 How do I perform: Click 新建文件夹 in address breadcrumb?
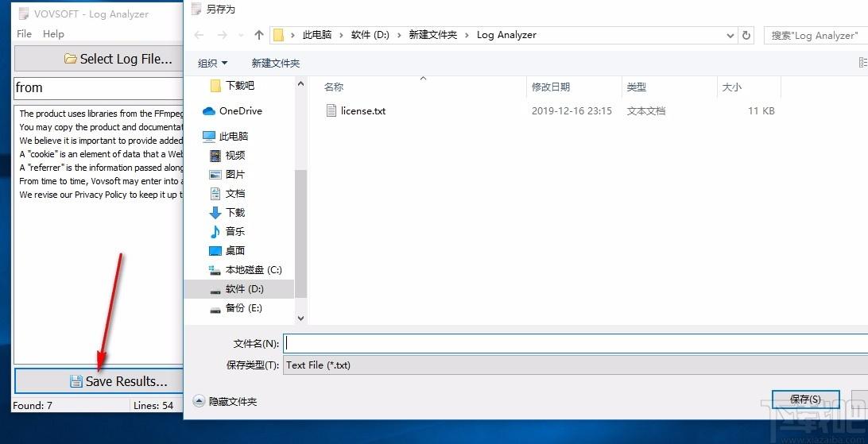coord(433,35)
